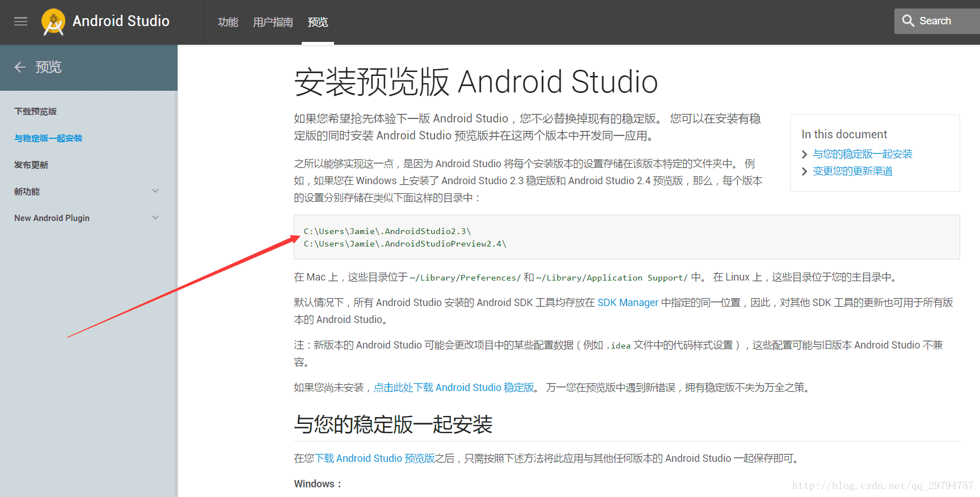Viewport: 980px width, 497px height.
Task: Expand the New Android Plugin section arrow
Action: click(155, 218)
